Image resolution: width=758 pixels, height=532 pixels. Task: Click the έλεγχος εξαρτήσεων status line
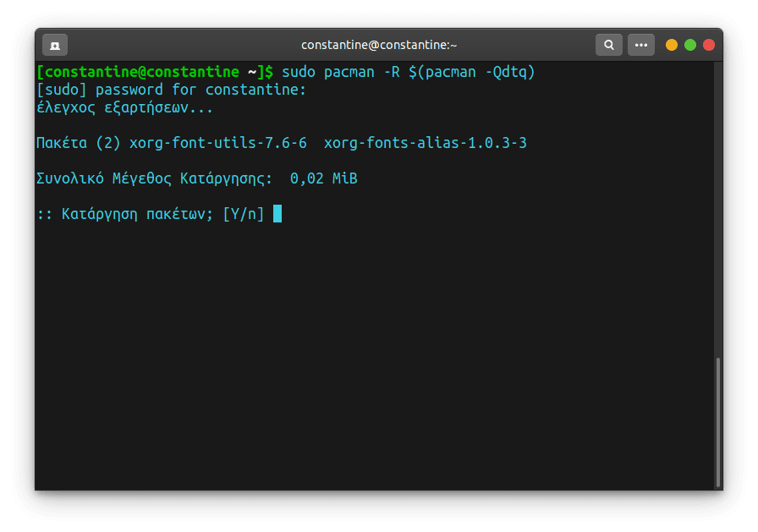124,108
